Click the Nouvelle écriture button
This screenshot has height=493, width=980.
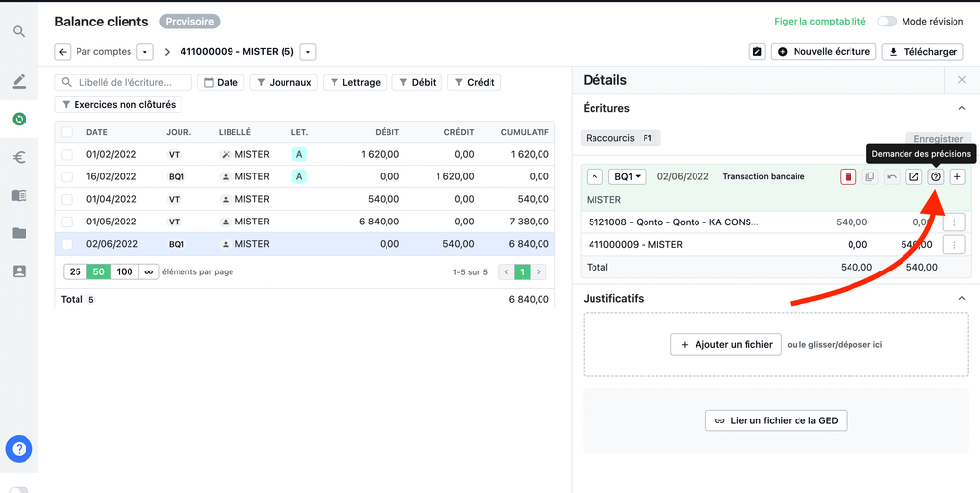pyautogui.click(x=823, y=52)
